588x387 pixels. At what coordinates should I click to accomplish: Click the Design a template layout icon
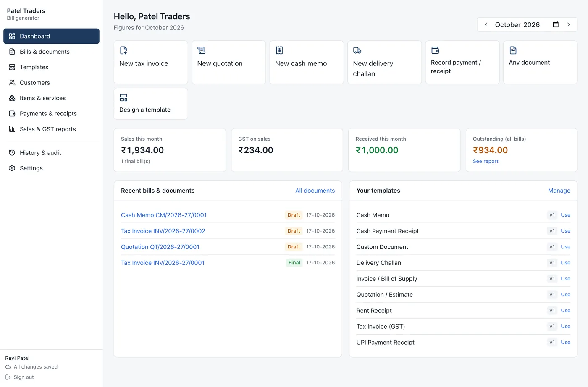[123, 98]
